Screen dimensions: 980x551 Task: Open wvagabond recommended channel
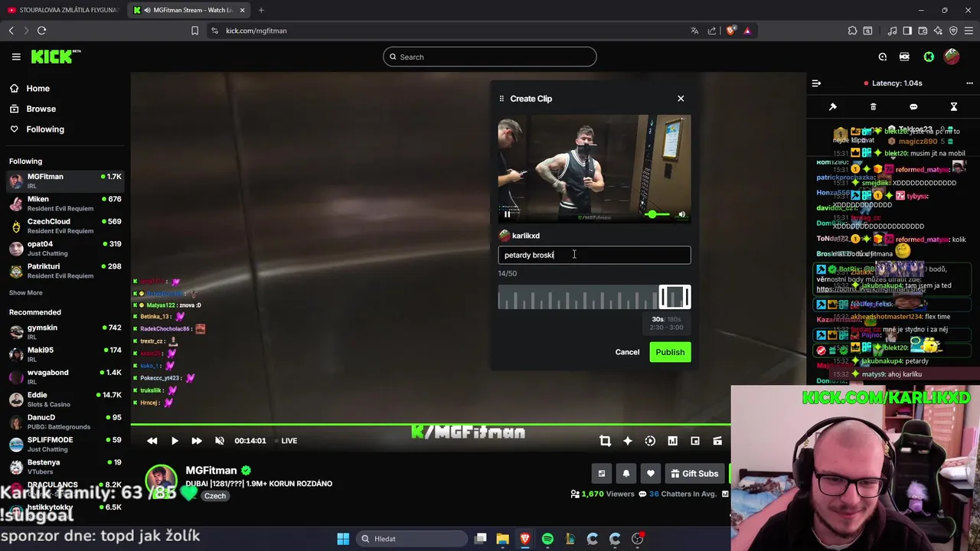[65, 377]
